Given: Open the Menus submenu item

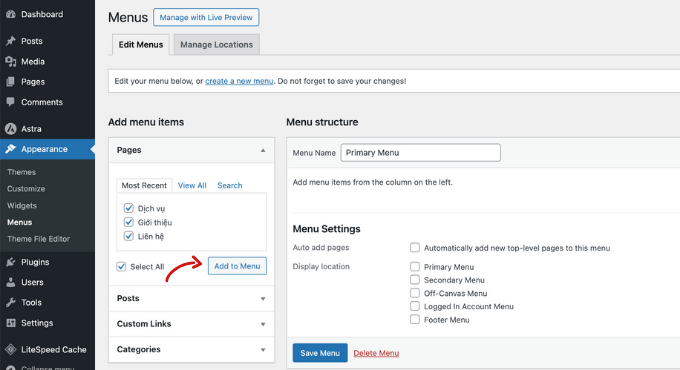Looking at the screenshot, I should tap(20, 222).
